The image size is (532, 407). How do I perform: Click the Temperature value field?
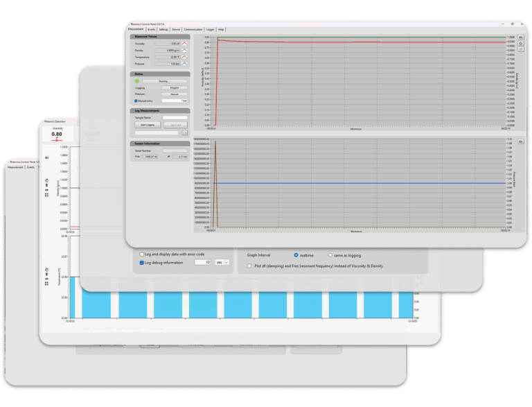(168, 57)
